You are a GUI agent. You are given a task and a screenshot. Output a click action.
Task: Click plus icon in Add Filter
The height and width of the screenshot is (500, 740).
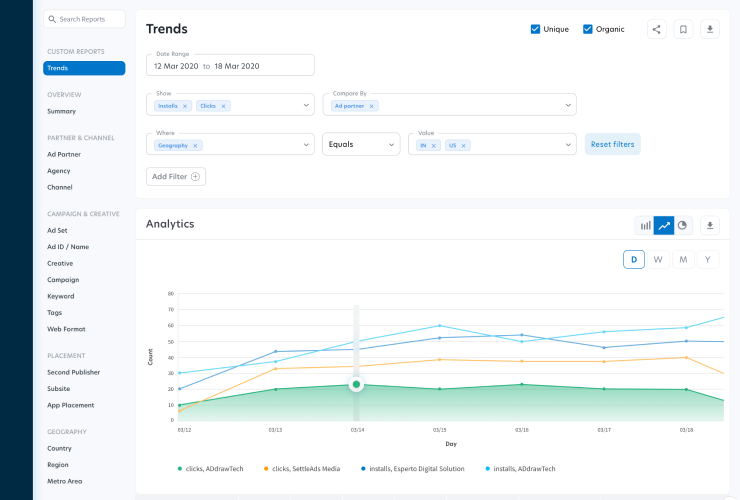pyautogui.click(x=195, y=177)
